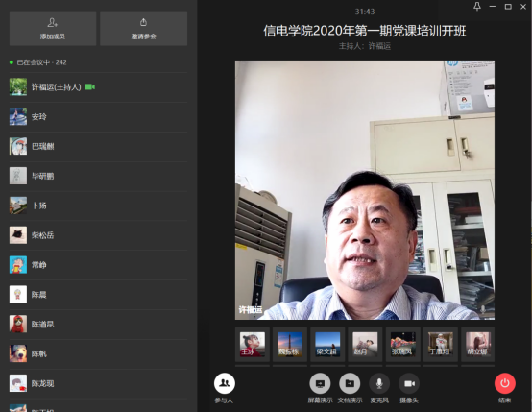Viewport: 532px width, 412px height.
Task: Open 梁文韬's video thumbnail
Action: click(x=327, y=345)
